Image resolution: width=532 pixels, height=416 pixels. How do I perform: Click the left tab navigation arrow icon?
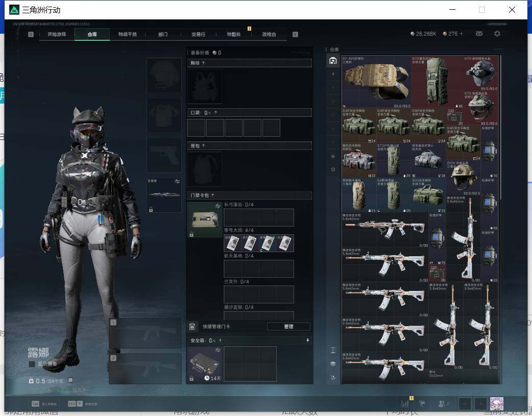(31, 34)
